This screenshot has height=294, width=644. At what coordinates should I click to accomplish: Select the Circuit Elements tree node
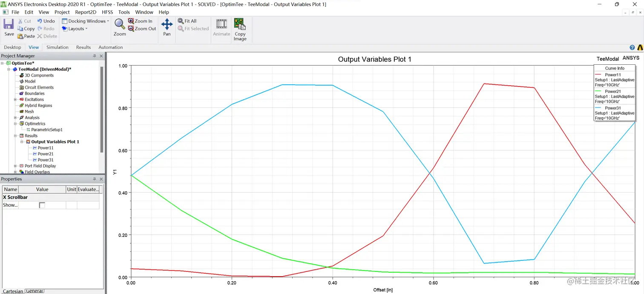click(39, 87)
